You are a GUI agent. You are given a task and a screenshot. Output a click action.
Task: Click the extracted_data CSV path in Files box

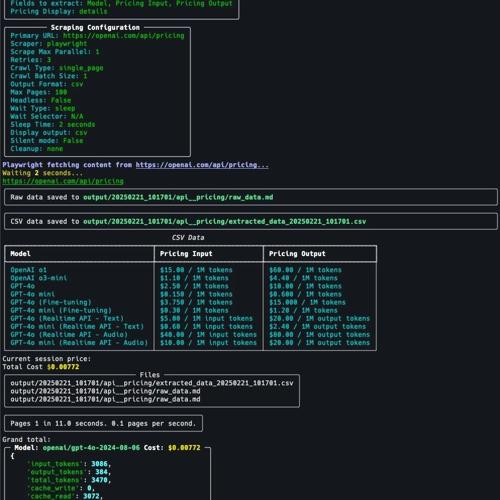click(x=152, y=383)
